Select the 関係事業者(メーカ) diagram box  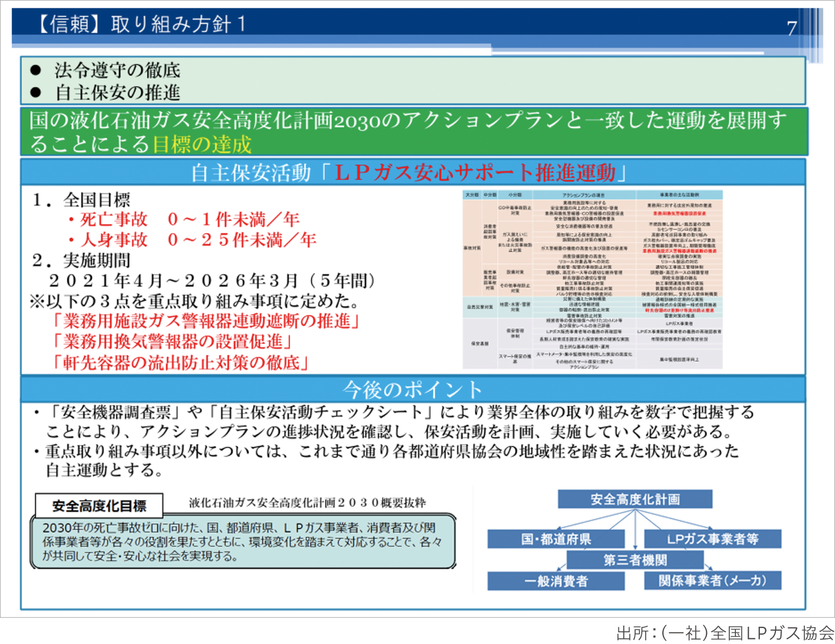point(712,581)
